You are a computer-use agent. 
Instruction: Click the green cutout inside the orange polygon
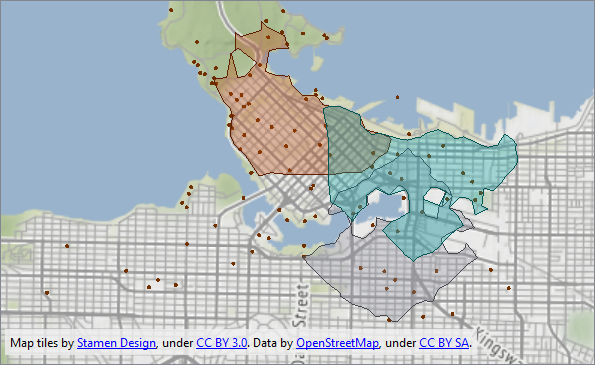pyautogui.click(x=243, y=63)
